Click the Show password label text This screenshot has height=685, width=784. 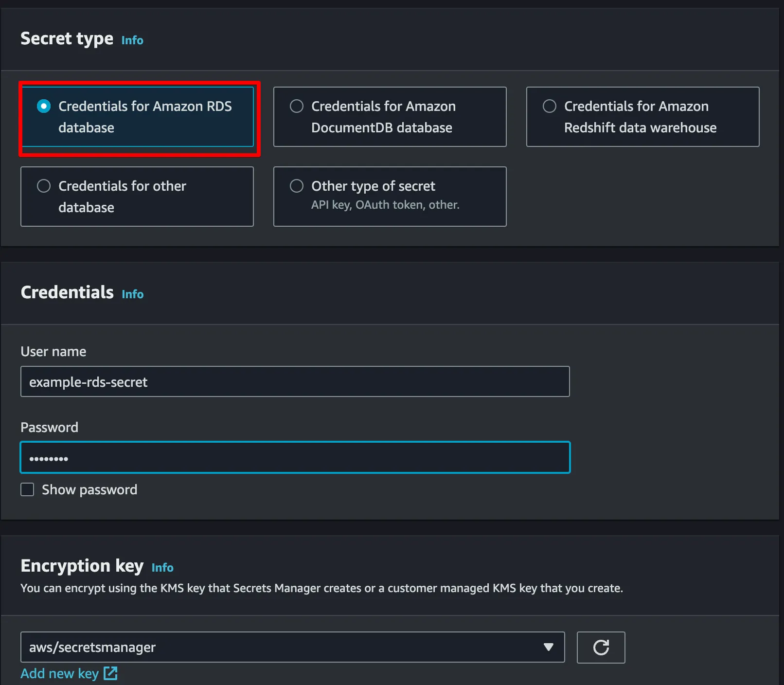(x=89, y=489)
